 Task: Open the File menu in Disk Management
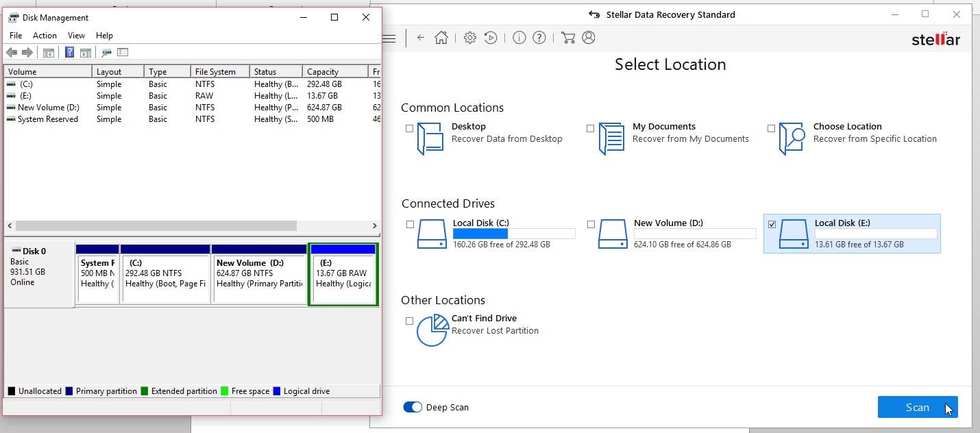coord(16,36)
